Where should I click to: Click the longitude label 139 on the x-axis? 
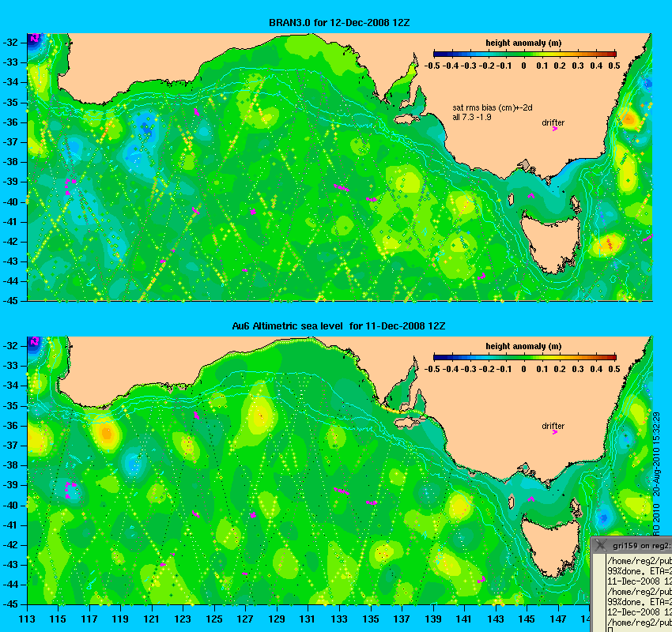pos(433,619)
